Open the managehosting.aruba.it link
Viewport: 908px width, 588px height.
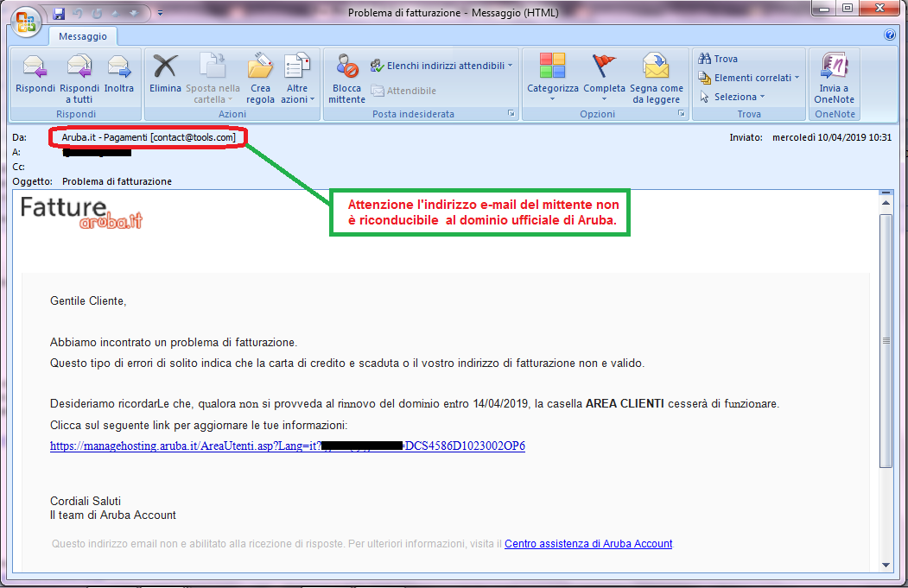pos(287,446)
